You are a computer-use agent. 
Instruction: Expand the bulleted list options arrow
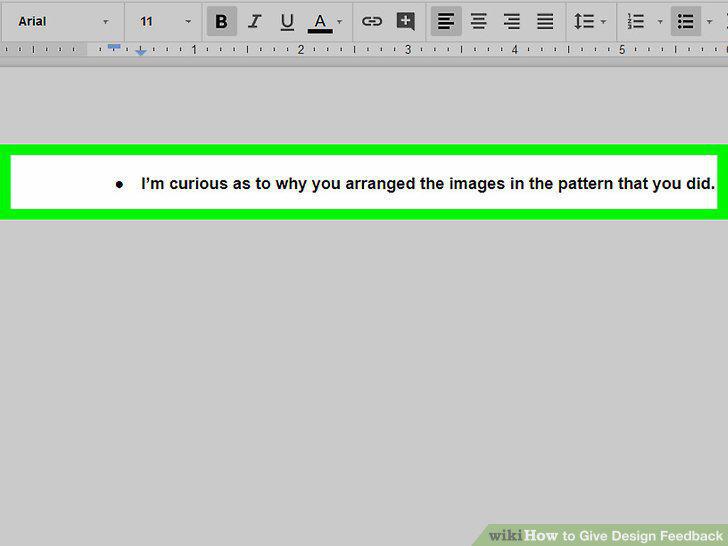(709, 21)
